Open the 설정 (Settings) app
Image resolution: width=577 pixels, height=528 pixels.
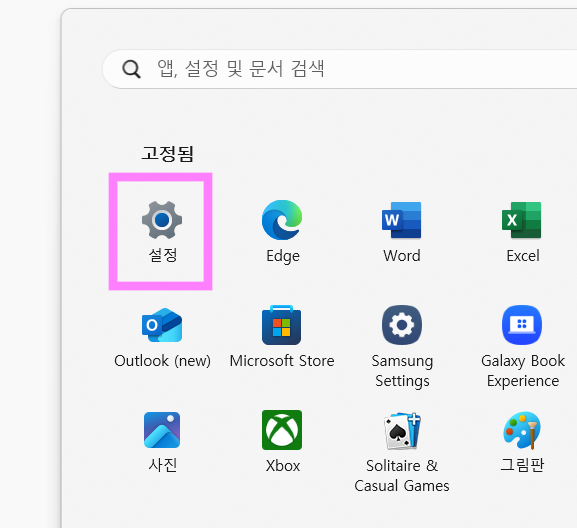point(162,232)
